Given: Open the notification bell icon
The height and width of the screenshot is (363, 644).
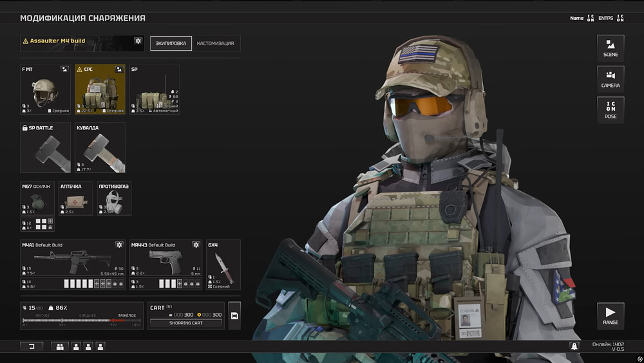Looking at the screenshot, I should pos(574,346).
